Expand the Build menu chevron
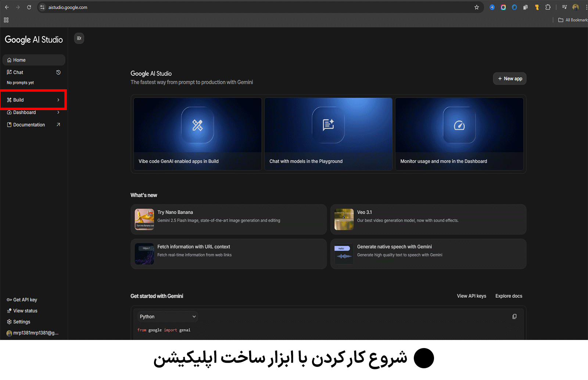This screenshot has width=588, height=380. tap(58, 100)
